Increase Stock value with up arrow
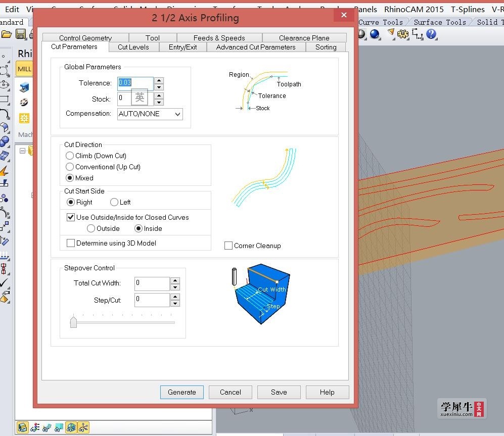 [x=159, y=95]
